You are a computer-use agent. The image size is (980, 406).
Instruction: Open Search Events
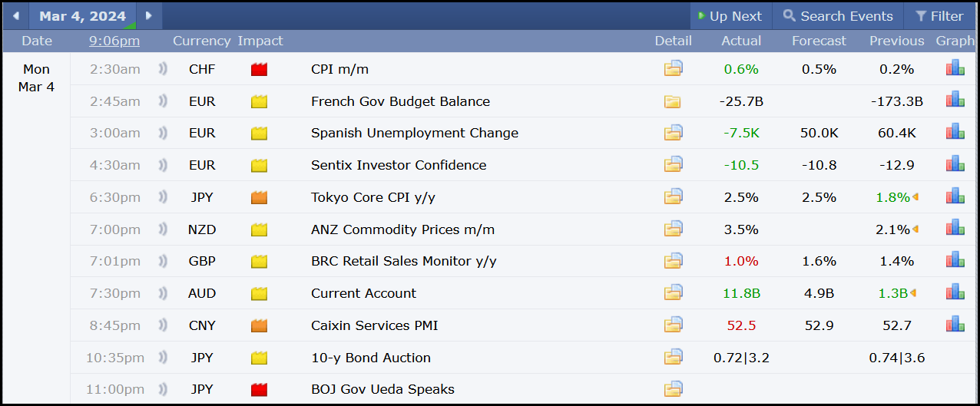(838, 16)
